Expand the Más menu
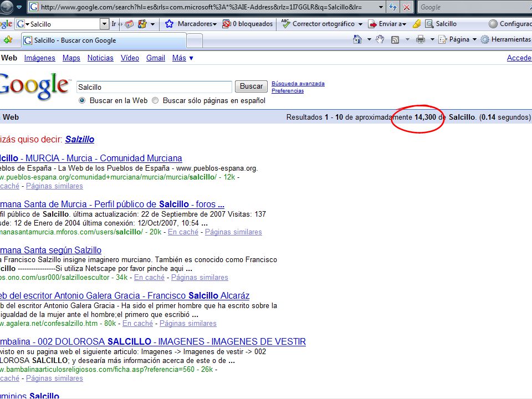This screenshot has width=532, height=399. (x=182, y=58)
